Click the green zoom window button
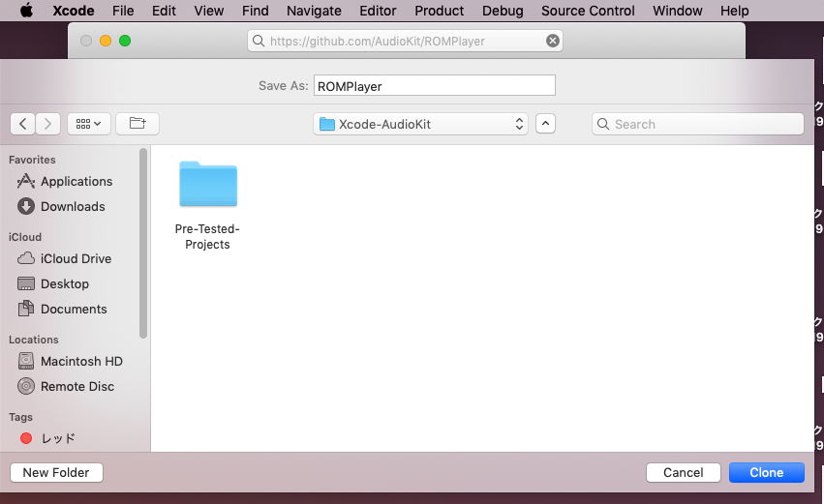The image size is (824, 504). pos(125,41)
